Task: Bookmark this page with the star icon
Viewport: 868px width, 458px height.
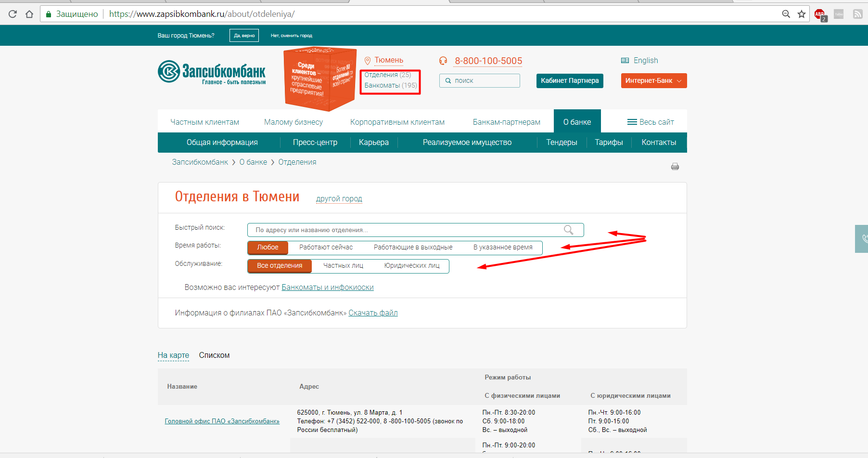Action: [x=802, y=14]
